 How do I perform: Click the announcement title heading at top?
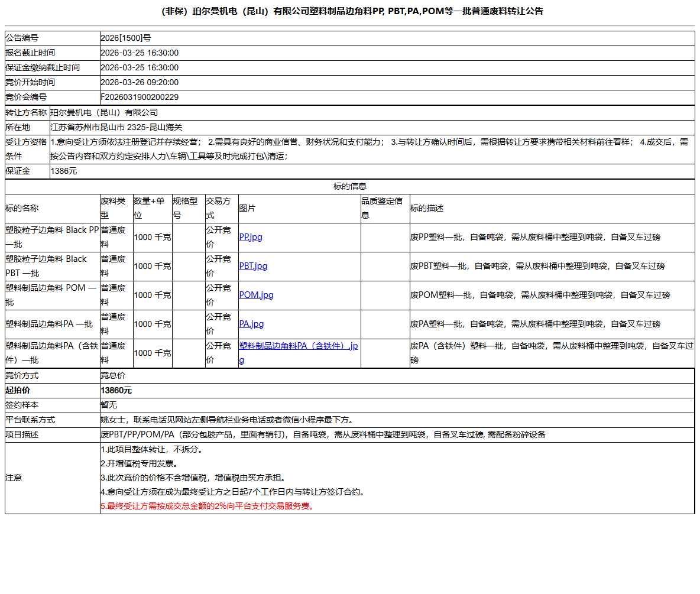351,11
